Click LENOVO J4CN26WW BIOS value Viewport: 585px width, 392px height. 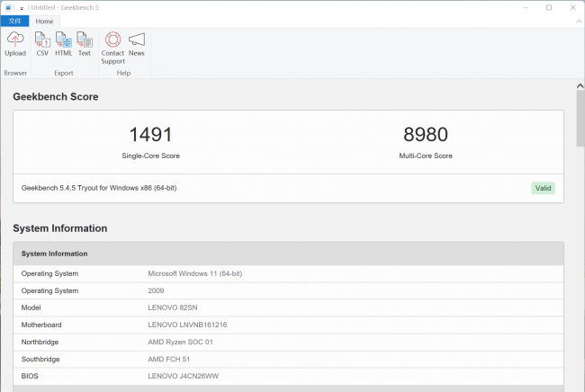point(184,376)
